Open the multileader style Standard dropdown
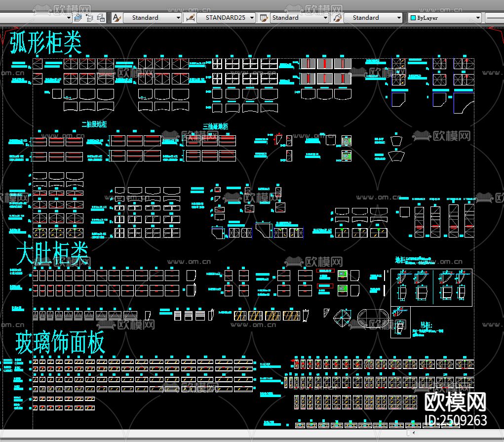The height and width of the screenshot is (442, 504). tap(373, 18)
